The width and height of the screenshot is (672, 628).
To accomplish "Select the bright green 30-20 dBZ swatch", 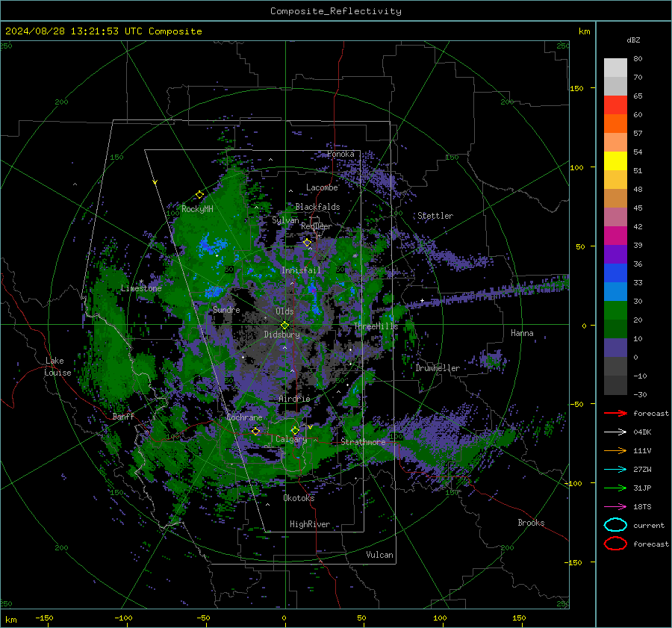I will [615, 311].
